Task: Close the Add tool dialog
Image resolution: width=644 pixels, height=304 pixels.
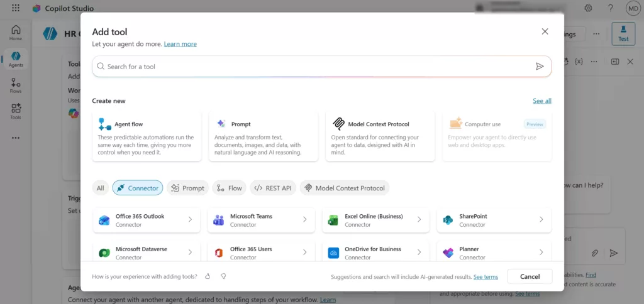Action: 545,31
